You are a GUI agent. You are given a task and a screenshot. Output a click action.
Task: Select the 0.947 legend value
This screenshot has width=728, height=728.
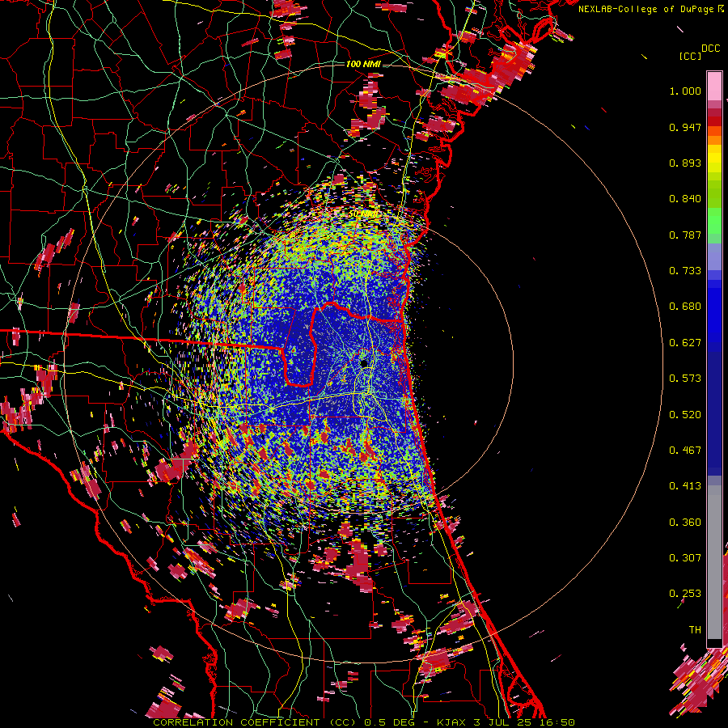click(685, 127)
